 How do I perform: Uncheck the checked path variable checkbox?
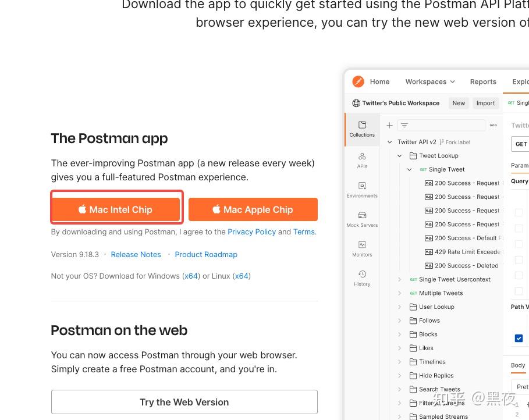tap(519, 338)
